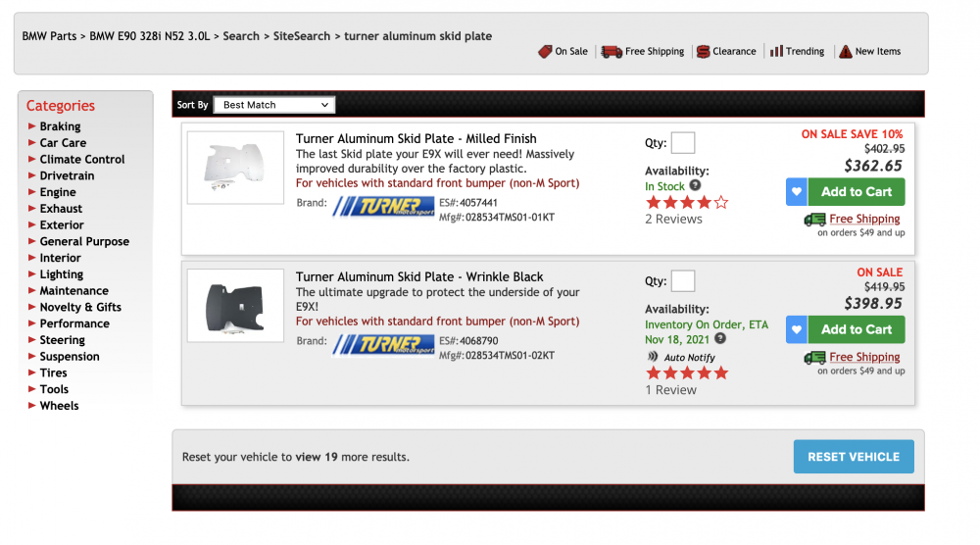980x545 pixels.
Task: Click the star rating of Milled Finish
Action: tap(687, 203)
